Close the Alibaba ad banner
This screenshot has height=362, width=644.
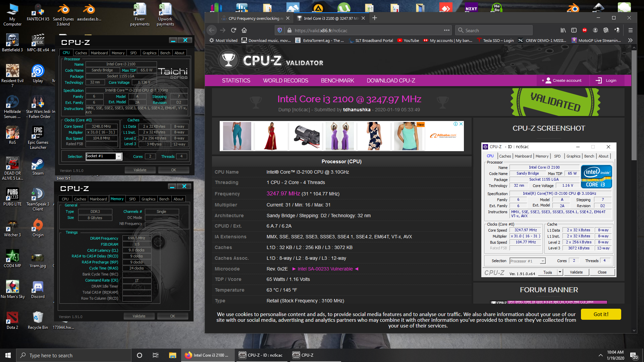tap(461, 124)
